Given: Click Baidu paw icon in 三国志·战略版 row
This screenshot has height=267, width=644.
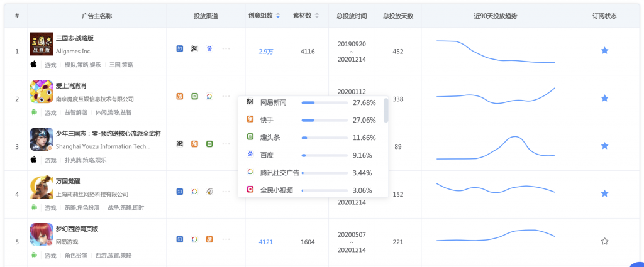Looking at the screenshot, I should point(209,49).
